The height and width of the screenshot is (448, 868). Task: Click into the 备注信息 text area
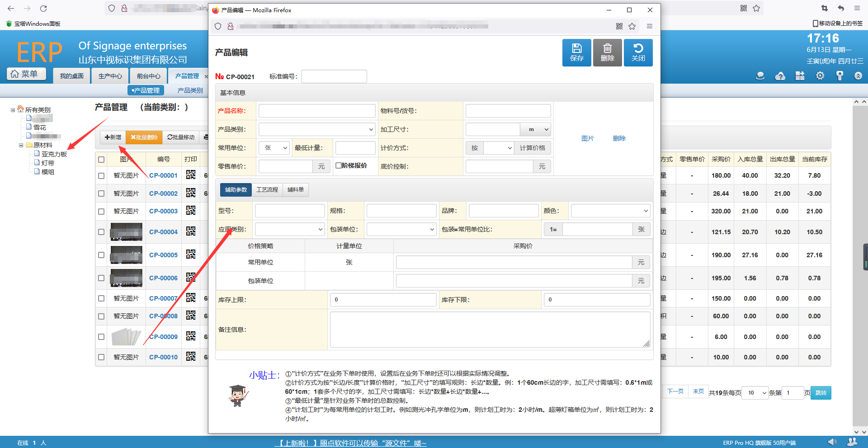(x=490, y=330)
